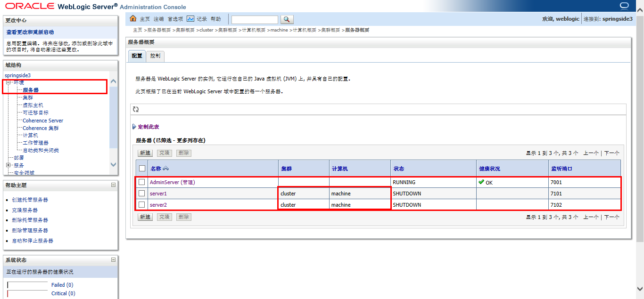Click 查看更改和重新启动 link

[x=30, y=32]
